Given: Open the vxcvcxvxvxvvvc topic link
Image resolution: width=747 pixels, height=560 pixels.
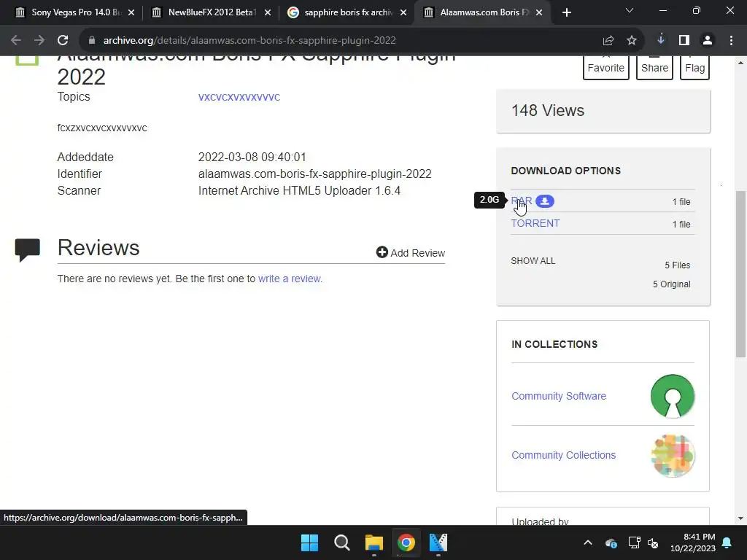Looking at the screenshot, I should (239, 97).
